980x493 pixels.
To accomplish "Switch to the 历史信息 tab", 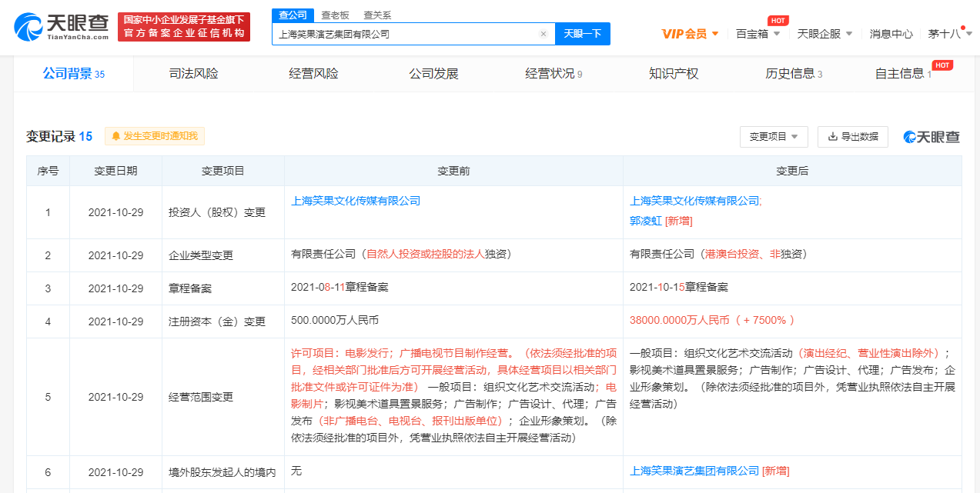I will (x=788, y=73).
